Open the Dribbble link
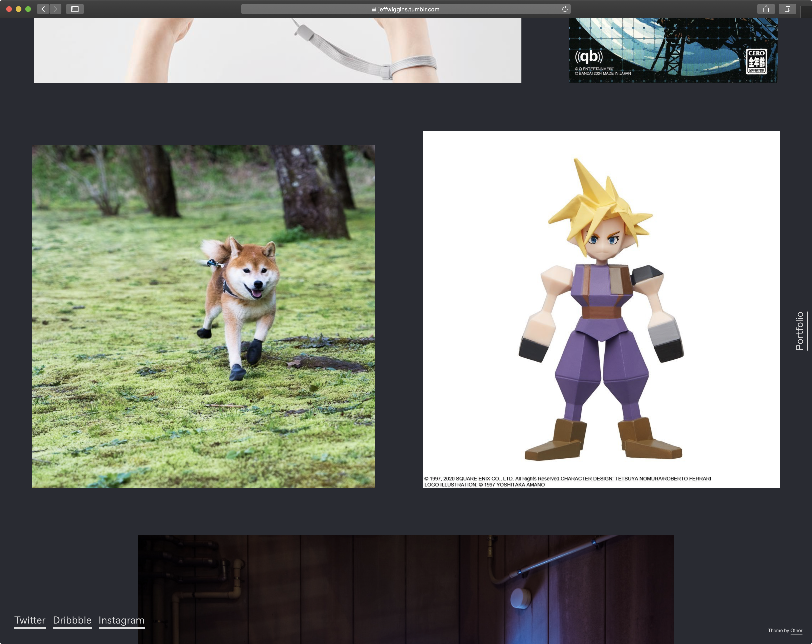 click(x=72, y=620)
